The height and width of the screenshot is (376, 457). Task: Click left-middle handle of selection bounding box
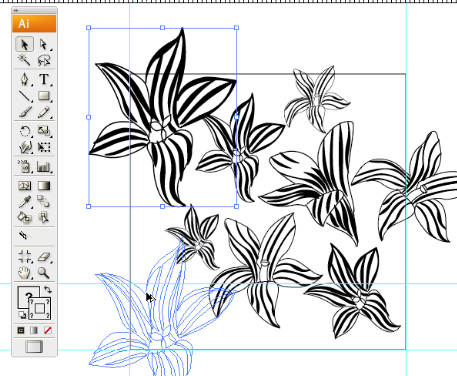click(x=89, y=117)
